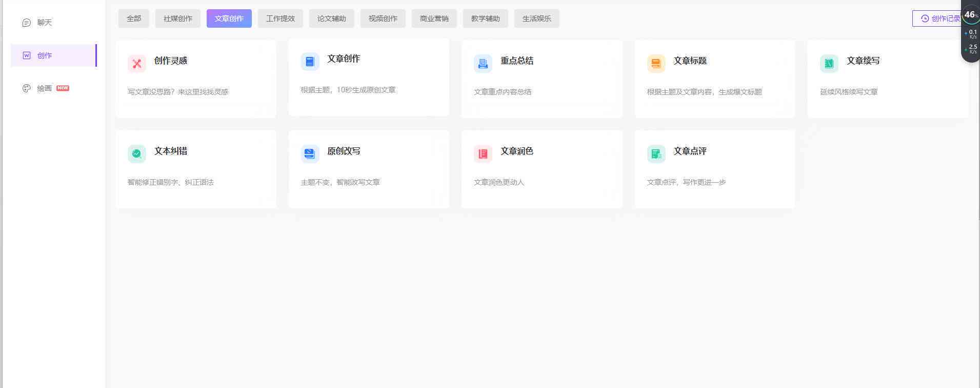Switch to the 社媒创作 tab
This screenshot has height=388, width=980.
click(178, 18)
